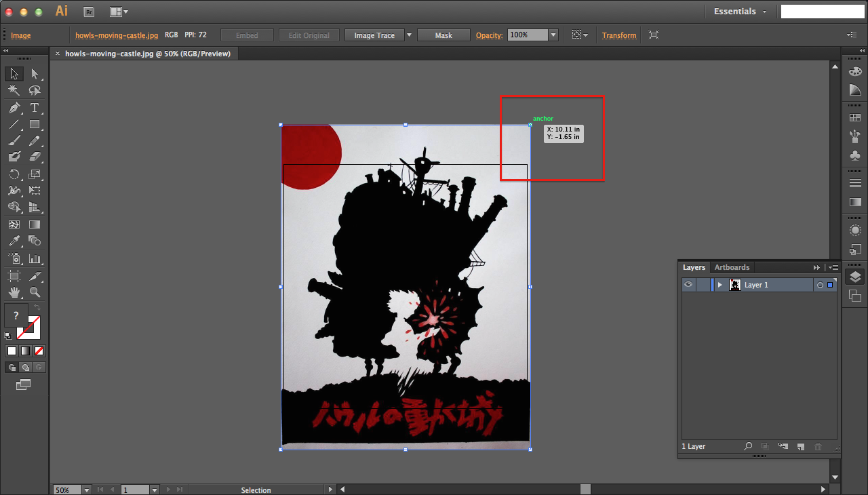Select the Eyedropper tool
868x495 pixels.
coord(14,241)
